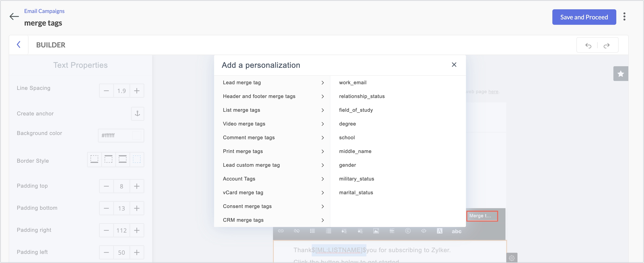The width and height of the screenshot is (644, 263).
Task: Click the insert image icon in the text toolbar
Action: [376, 231]
